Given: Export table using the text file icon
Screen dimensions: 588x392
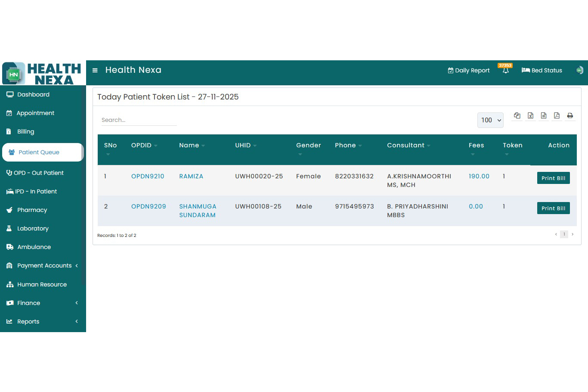Looking at the screenshot, I should 543,115.
